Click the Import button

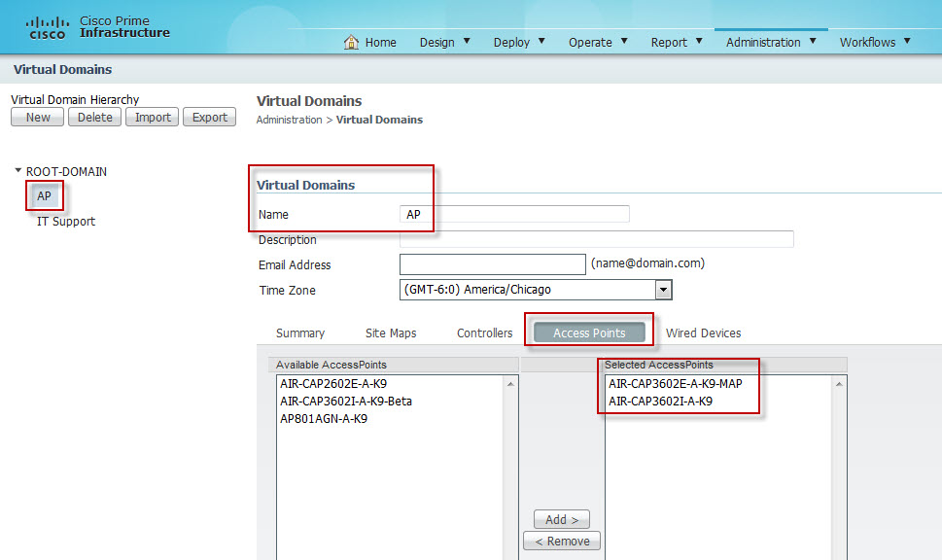(x=152, y=118)
